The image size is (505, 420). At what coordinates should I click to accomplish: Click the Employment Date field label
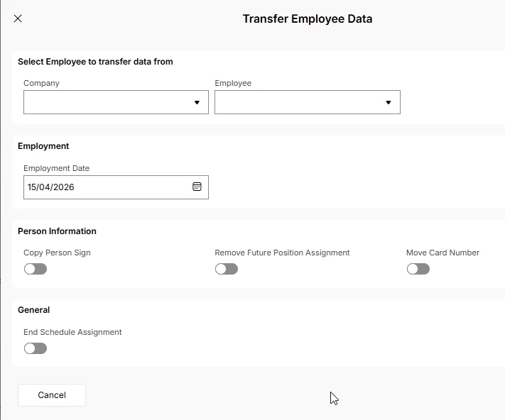(x=56, y=168)
